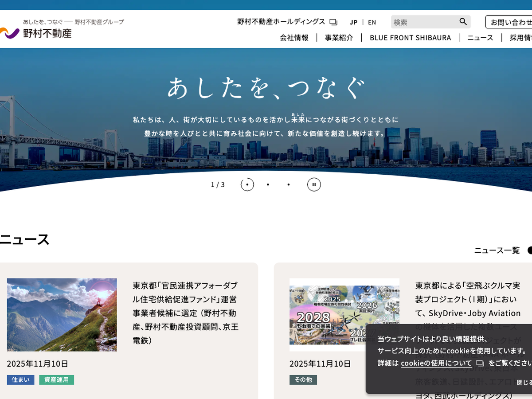The image size is (532, 399).
Task: Switch language to JP
Action: [x=353, y=22]
